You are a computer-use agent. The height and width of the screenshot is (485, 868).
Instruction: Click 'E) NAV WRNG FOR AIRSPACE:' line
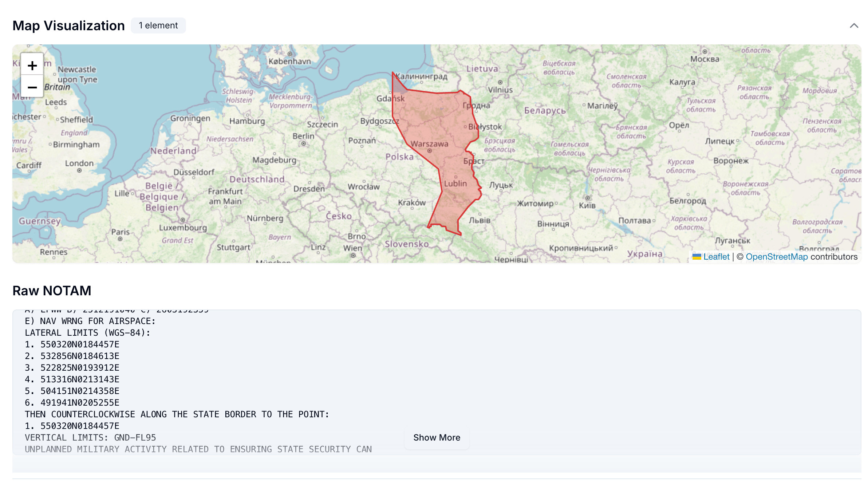pyautogui.click(x=90, y=321)
